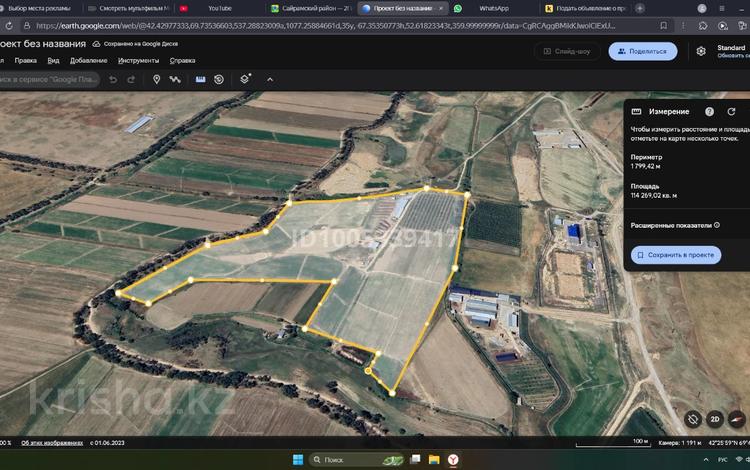
Task: Reset measurement with the refresh icon
Action: [x=731, y=111]
